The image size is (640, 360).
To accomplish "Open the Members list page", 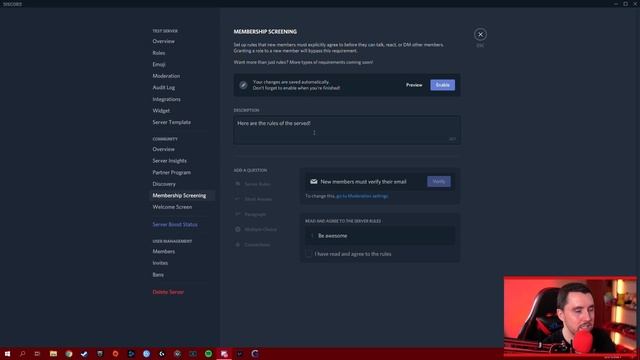I will [164, 251].
